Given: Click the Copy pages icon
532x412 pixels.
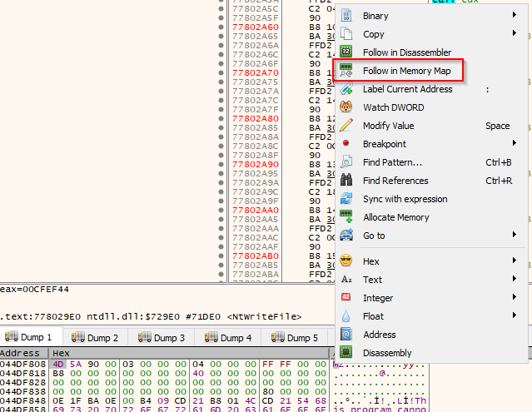Looking at the screenshot, I should [346, 34].
